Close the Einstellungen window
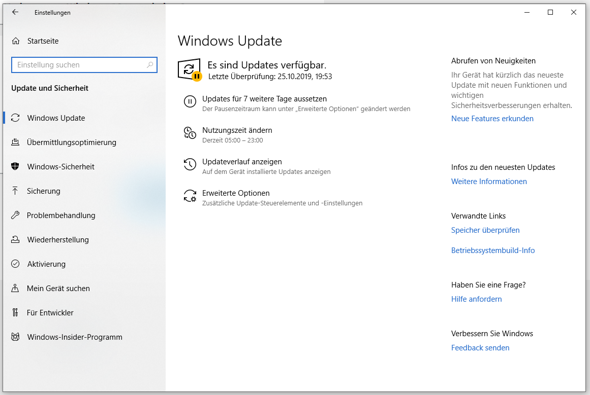590x395 pixels. click(573, 12)
